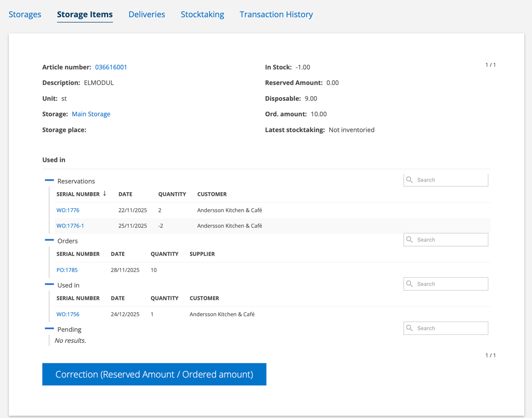This screenshot has width=532, height=418.
Task: Click the search icon in Pending search box
Action: (409, 328)
